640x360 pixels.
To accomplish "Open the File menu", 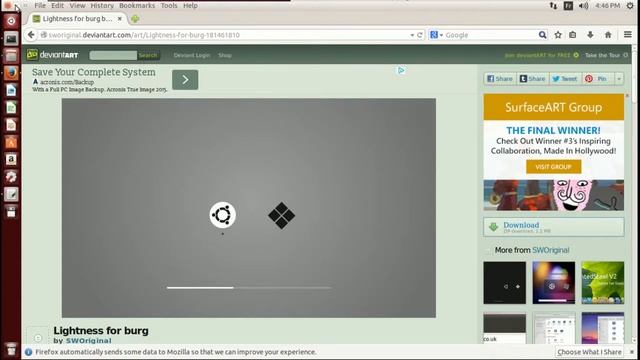I will (40, 6).
